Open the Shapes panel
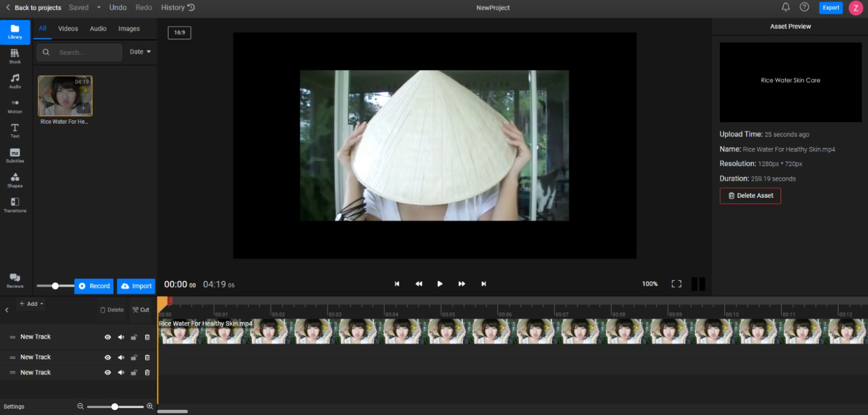 15,180
